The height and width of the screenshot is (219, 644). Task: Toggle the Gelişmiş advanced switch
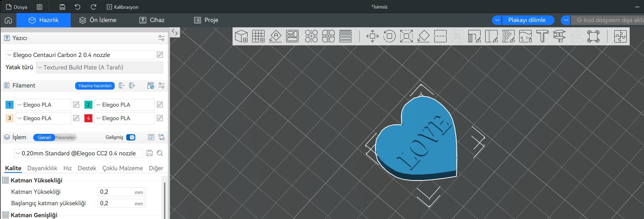(x=131, y=137)
